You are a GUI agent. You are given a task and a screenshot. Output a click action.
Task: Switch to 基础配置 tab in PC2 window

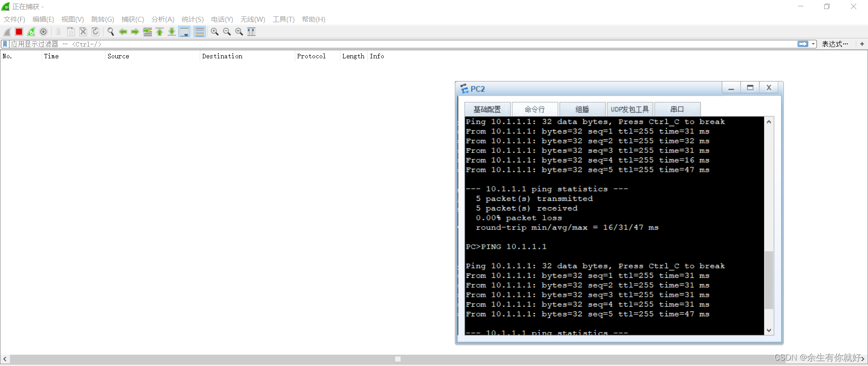pyautogui.click(x=487, y=109)
